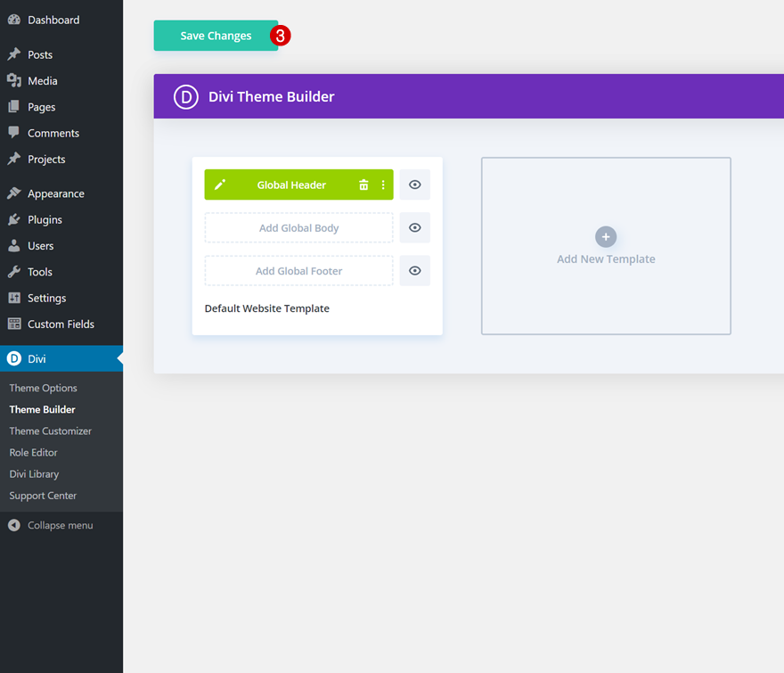Open Comments menu item

(x=53, y=133)
